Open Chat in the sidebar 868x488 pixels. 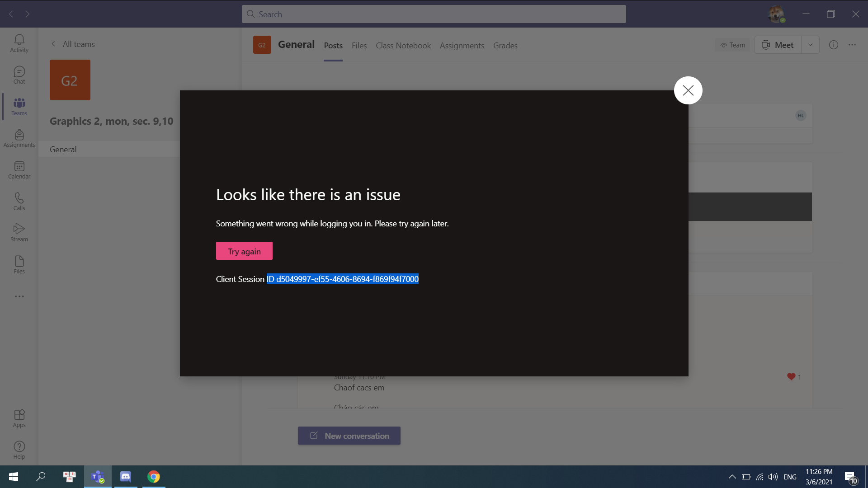19,75
